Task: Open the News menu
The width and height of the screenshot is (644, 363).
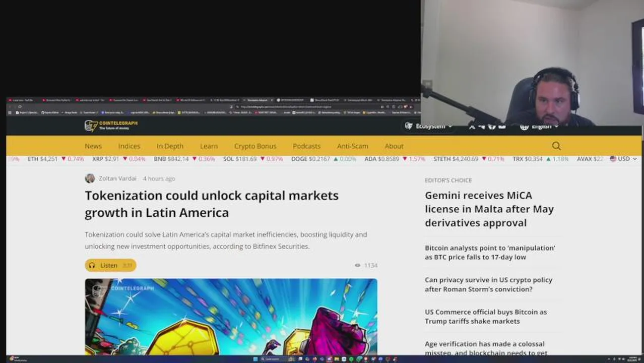Action: [x=93, y=146]
